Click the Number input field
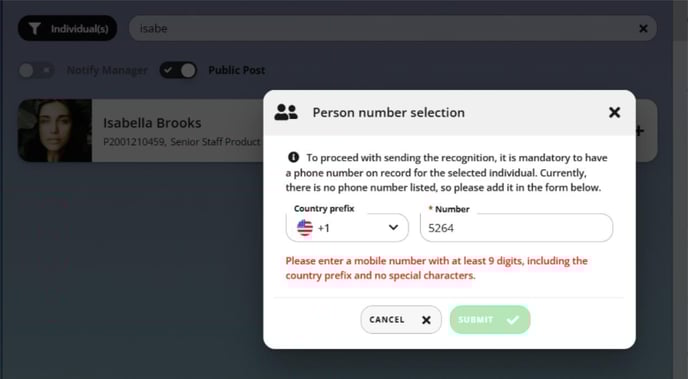Screen dimensions: 688x379 click(516, 228)
